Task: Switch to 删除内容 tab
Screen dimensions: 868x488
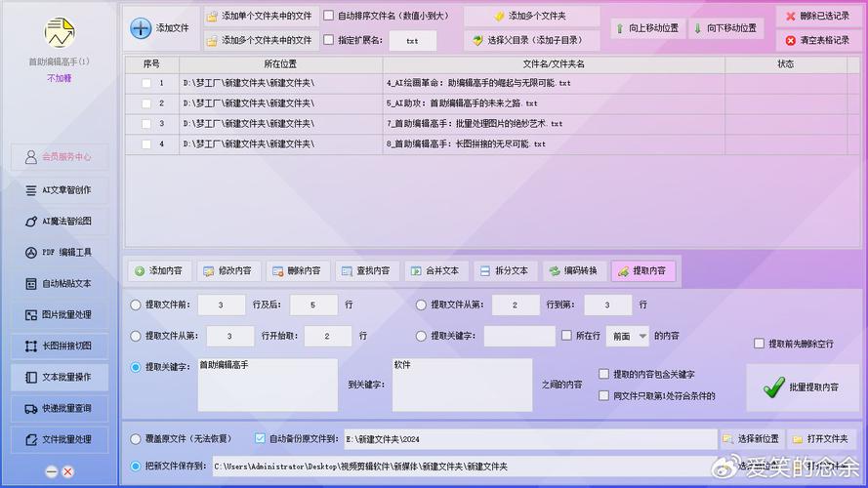Action: [x=298, y=271]
